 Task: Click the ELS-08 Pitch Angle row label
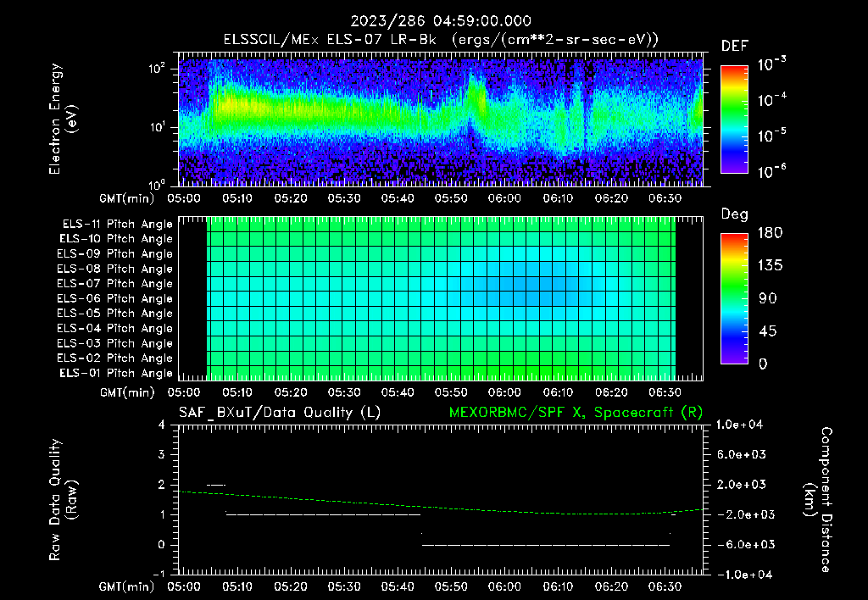[114, 269]
